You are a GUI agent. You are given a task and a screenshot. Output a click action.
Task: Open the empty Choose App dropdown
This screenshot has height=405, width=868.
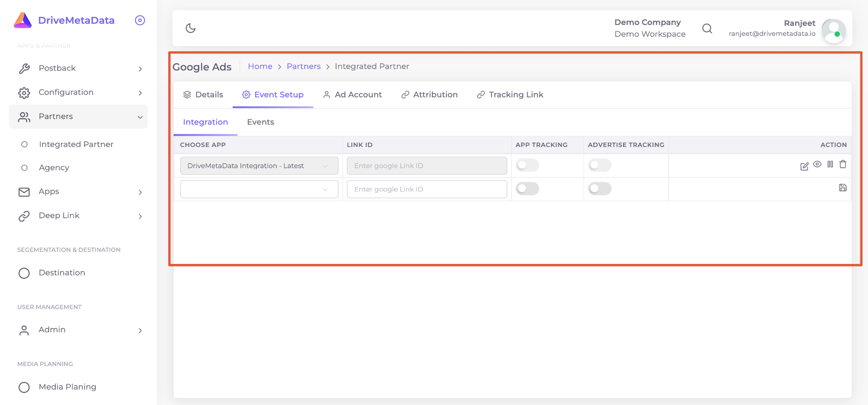(259, 189)
